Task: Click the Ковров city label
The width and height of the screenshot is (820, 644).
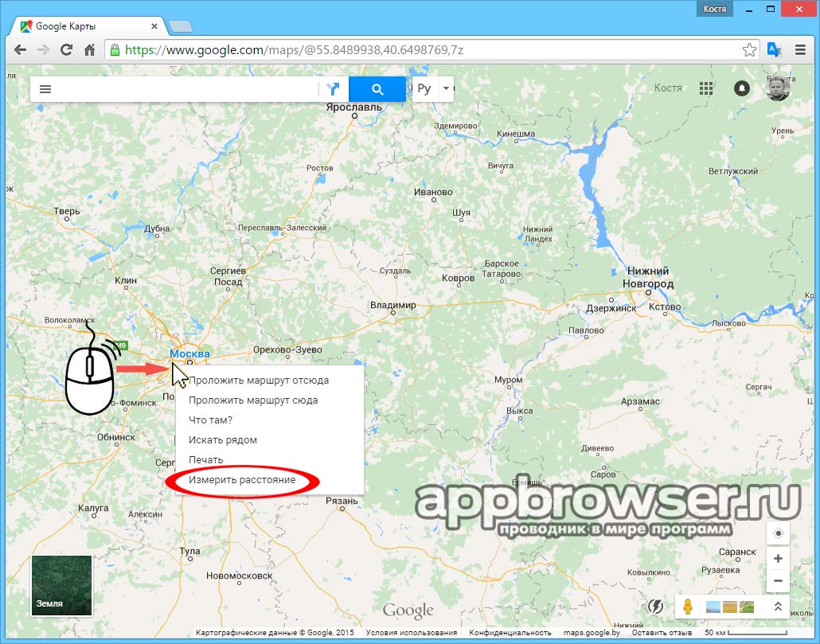Action: [458, 278]
